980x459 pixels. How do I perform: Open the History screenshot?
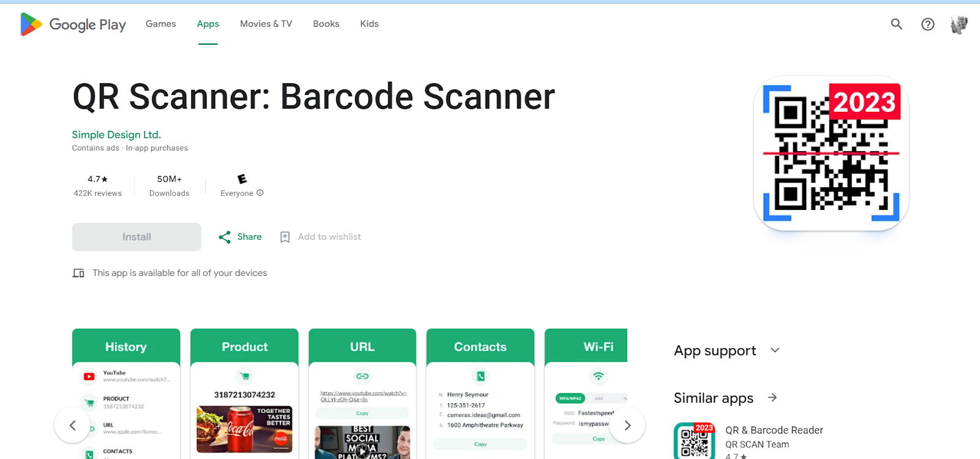click(126, 394)
